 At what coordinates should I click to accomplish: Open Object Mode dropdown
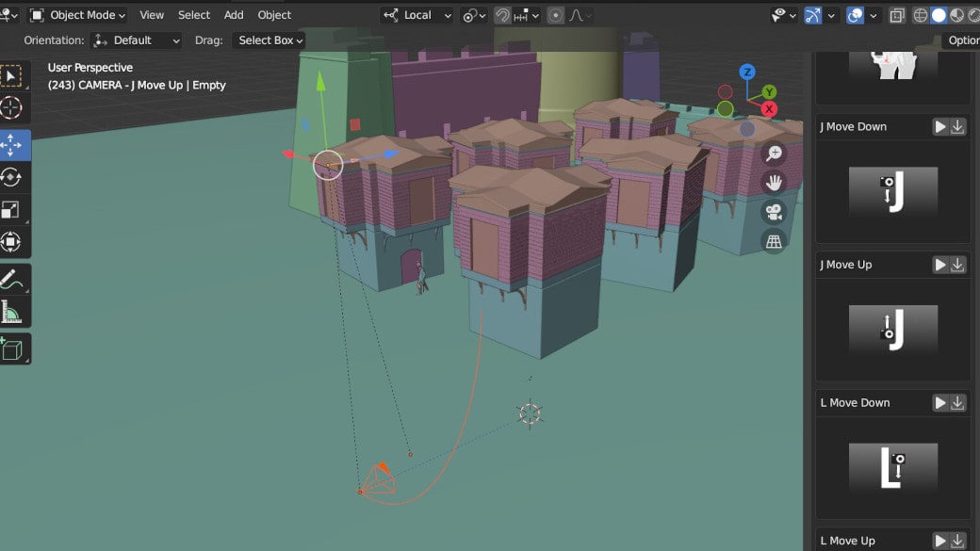(x=78, y=15)
